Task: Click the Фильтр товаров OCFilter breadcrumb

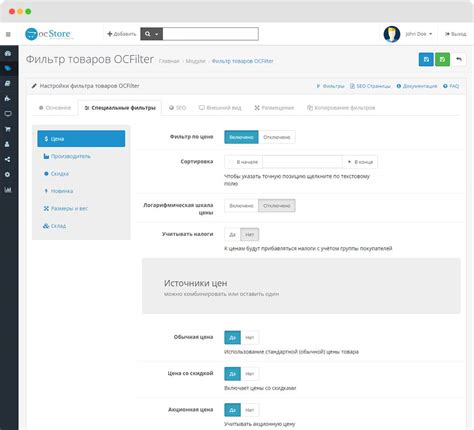Action: point(243,61)
